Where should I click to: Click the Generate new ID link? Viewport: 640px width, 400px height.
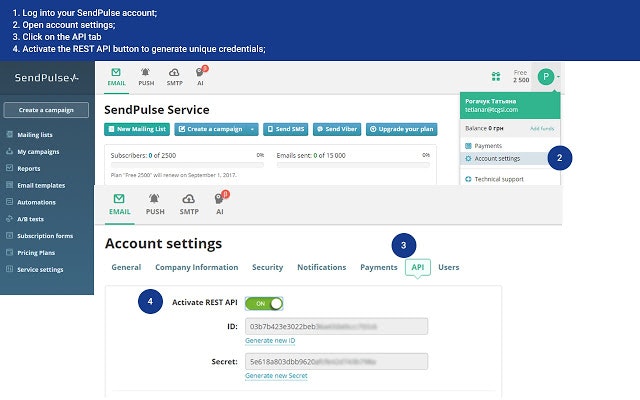[x=270, y=340]
